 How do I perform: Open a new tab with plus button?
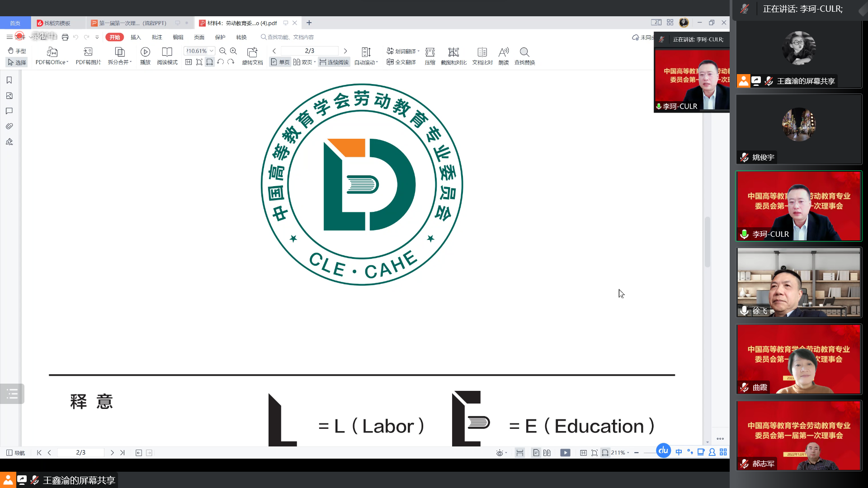point(309,23)
